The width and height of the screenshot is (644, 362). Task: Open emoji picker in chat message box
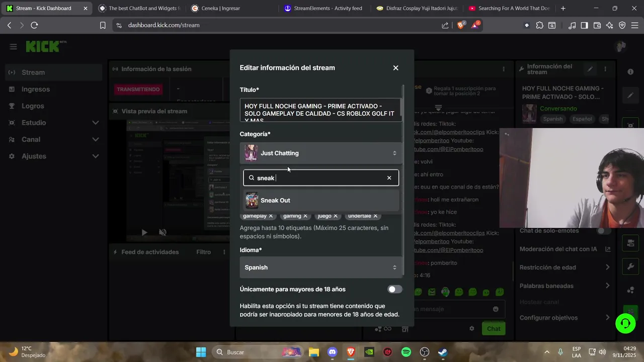click(496, 309)
